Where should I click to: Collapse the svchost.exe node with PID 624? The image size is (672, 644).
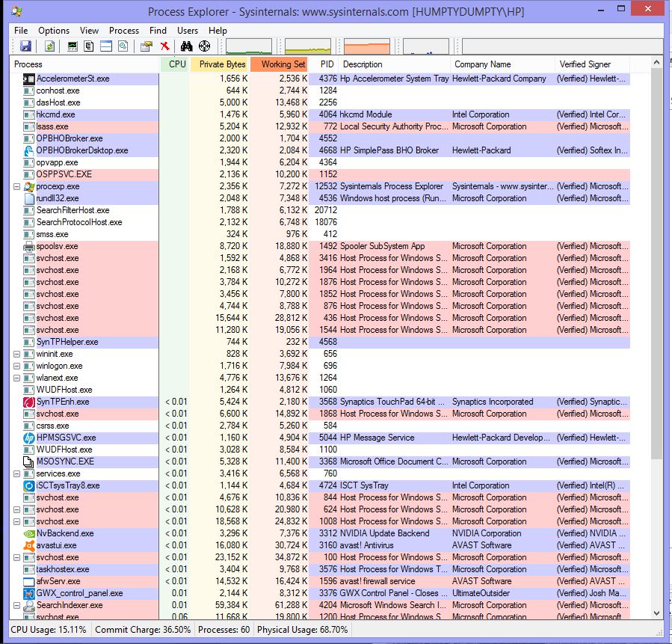[16, 510]
